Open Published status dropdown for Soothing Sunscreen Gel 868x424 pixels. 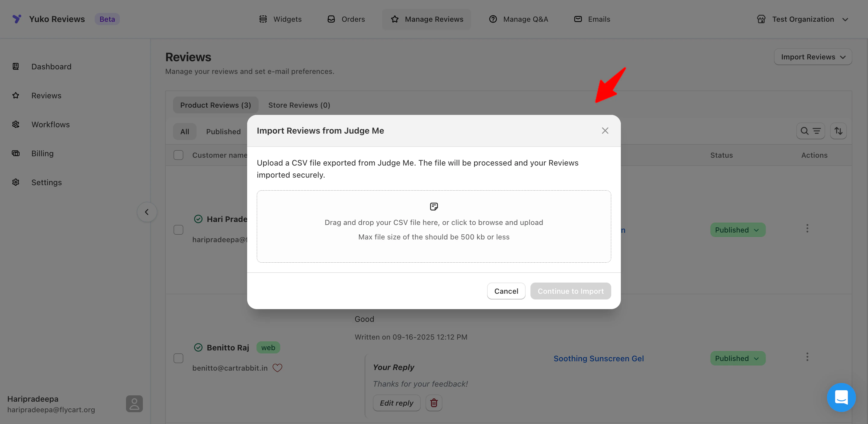pos(737,358)
